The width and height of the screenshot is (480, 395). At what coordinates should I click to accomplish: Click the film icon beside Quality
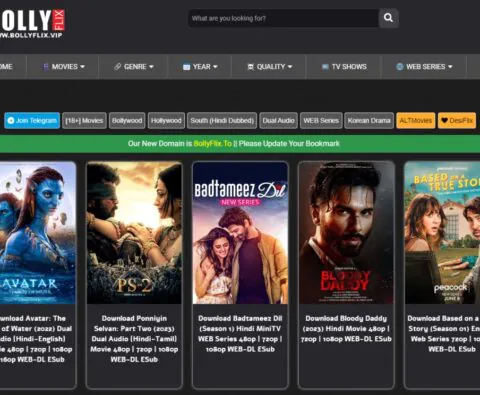[x=251, y=67]
